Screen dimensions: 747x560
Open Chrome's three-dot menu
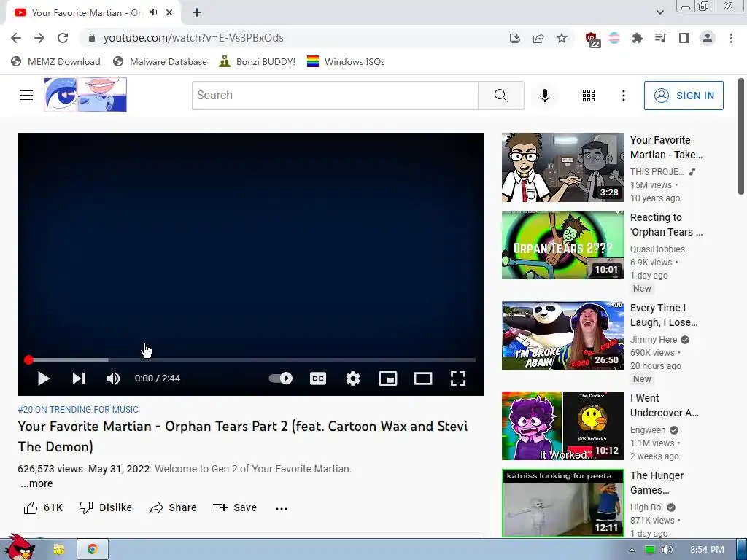point(731,38)
